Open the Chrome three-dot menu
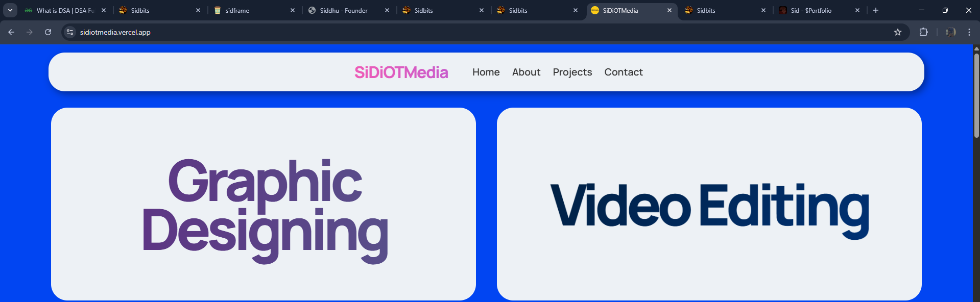The image size is (980, 302). (x=969, y=32)
